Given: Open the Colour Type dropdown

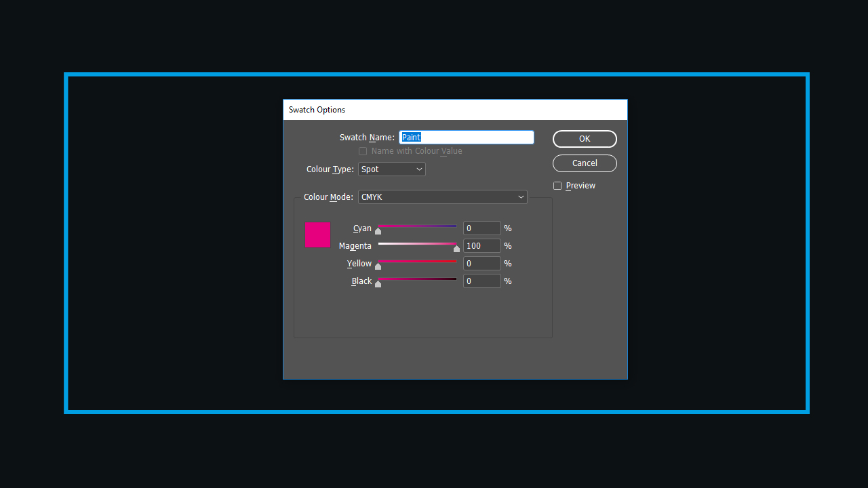Looking at the screenshot, I should (392, 169).
